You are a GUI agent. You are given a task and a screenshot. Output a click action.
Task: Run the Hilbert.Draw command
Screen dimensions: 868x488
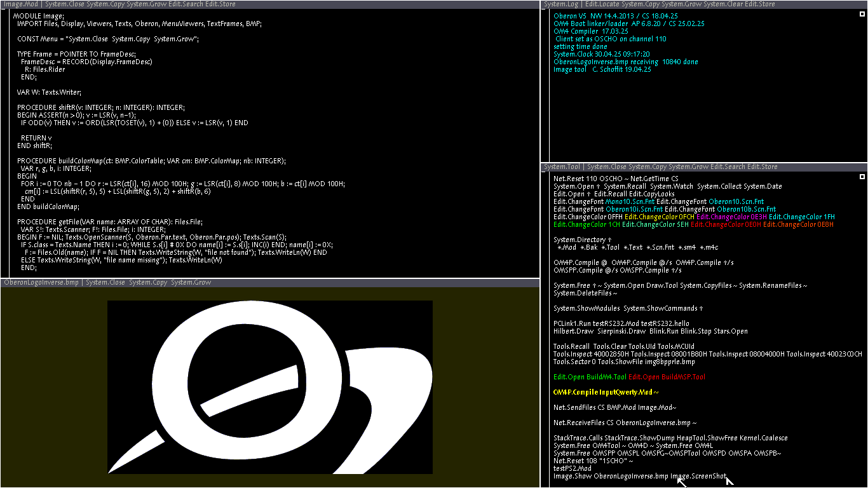(x=574, y=332)
